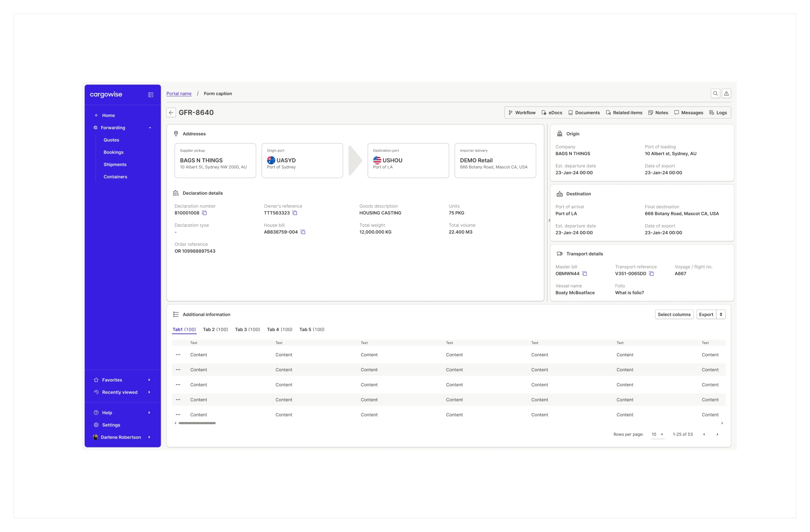Screen dimensions: 810x532
Task: Select the Destination port USHOU card
Action: coord(408,160)
